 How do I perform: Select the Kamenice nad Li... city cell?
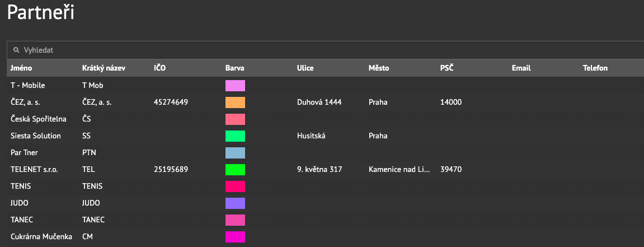399,169
